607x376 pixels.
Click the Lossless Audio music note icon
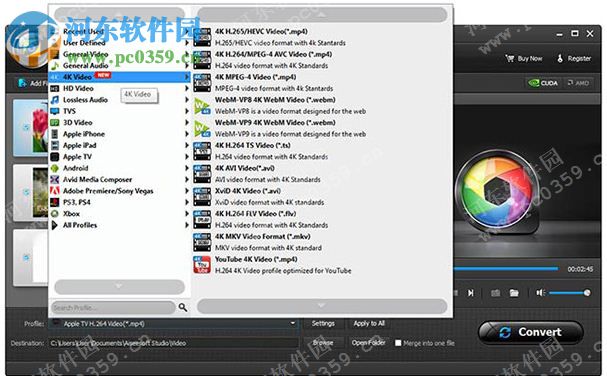pos(55,100)
